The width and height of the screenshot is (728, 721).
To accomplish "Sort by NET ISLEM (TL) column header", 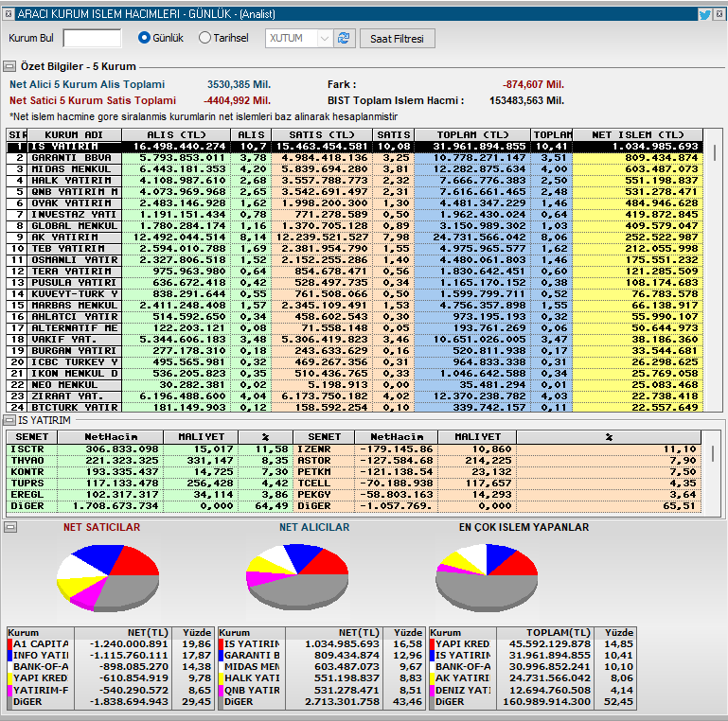I will 637,135.
